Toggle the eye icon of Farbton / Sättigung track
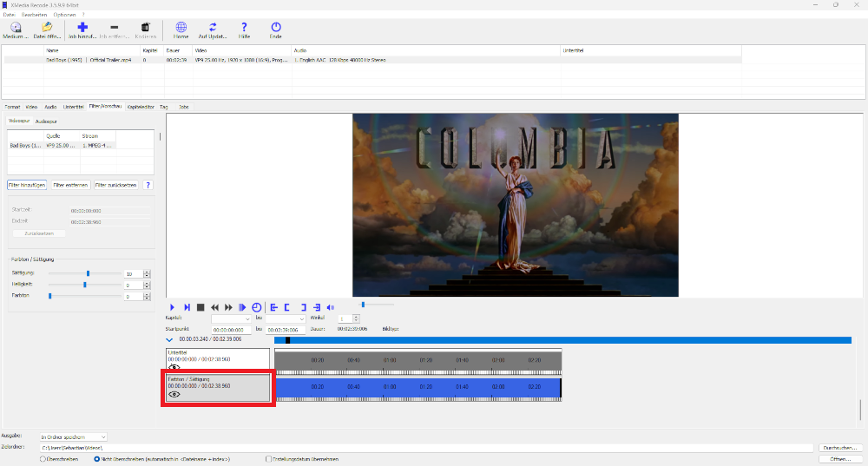Image resolution: width=868 pixels, height=466 pixels. tap(174, 394)
